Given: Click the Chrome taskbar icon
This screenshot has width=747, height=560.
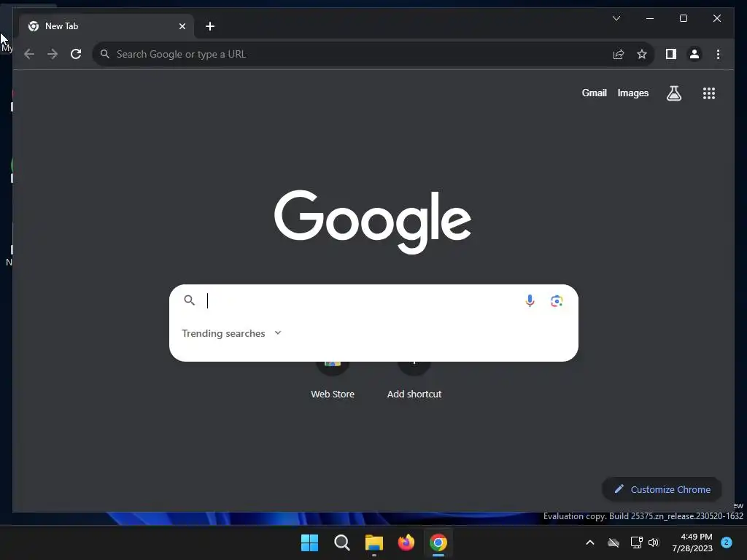Looking at the screenshot, I should coord(438,542).
